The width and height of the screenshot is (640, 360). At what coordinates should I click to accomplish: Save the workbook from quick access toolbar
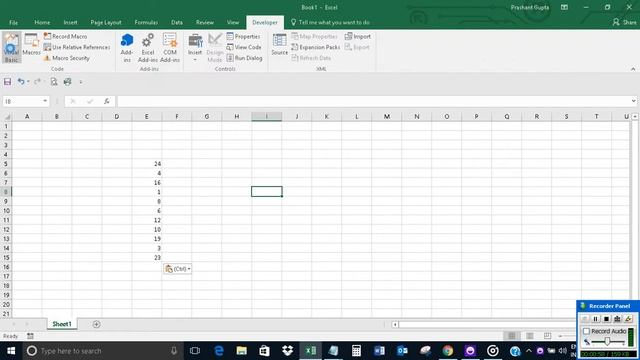coord(7,82)
